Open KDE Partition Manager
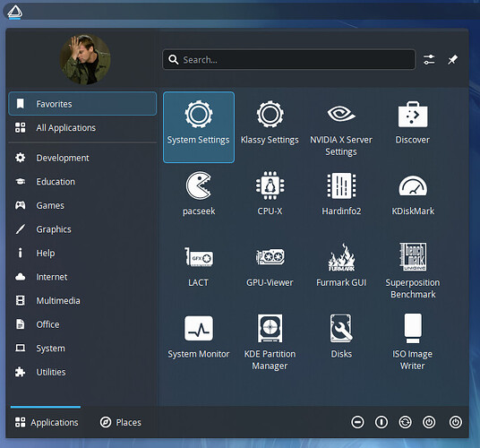The width and height of the screenshot is (480, 448). pyautogui.click(x=270, y=342)
